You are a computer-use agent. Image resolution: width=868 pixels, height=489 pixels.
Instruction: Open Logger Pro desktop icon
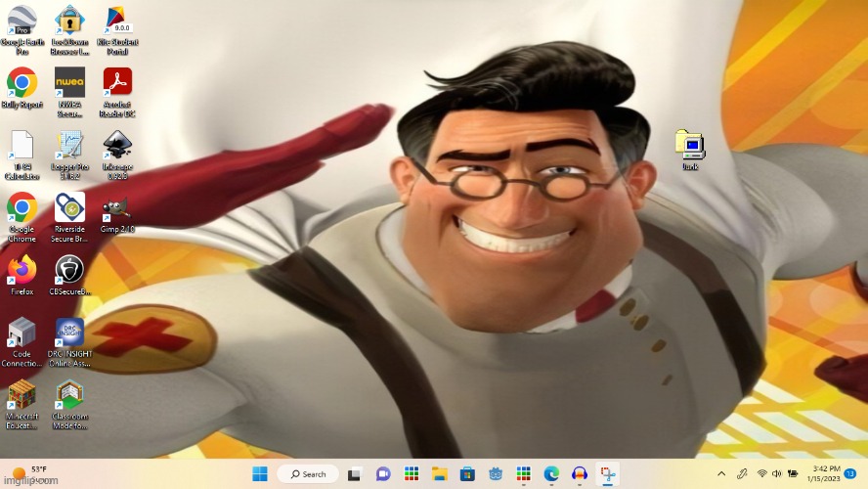69,156
